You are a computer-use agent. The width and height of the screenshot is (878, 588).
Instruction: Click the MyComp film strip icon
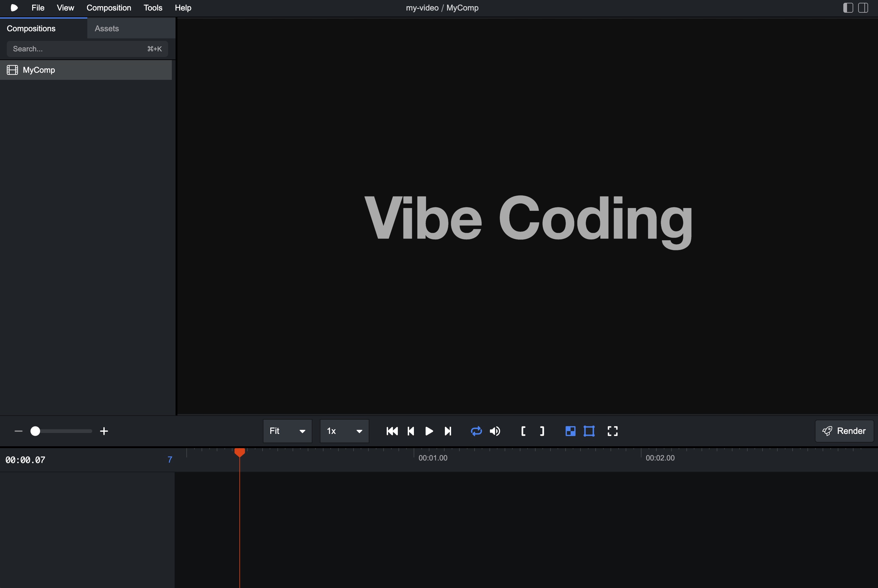pos(12,70)
